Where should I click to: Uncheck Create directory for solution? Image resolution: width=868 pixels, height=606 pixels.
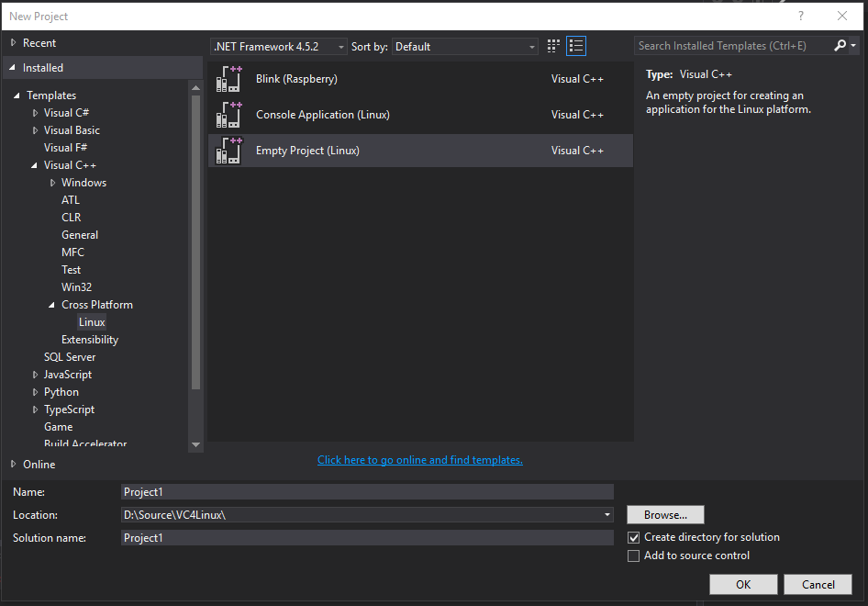coord(633,537)
